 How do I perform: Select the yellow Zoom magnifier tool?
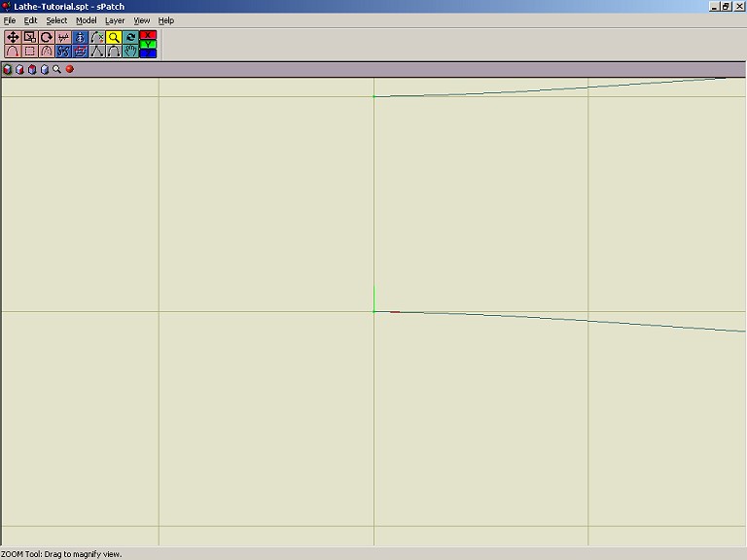tap(114, 37)
